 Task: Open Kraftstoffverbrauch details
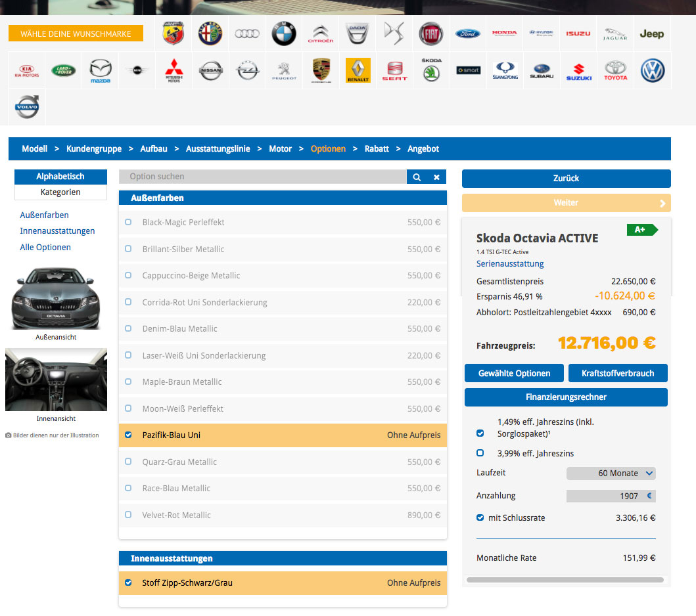pos(618,374)
